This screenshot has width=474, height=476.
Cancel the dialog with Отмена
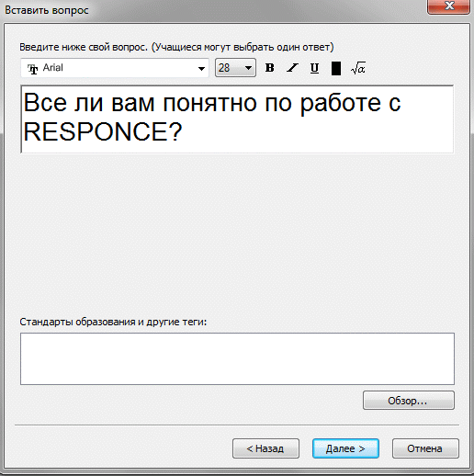425,448
